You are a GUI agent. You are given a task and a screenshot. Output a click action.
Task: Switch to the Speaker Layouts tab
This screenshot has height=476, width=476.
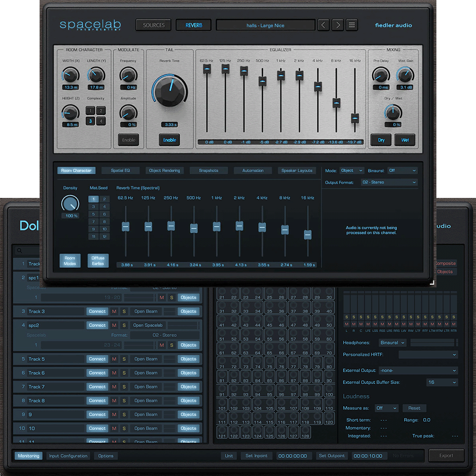pyautogui.click(x=297, y=170)
